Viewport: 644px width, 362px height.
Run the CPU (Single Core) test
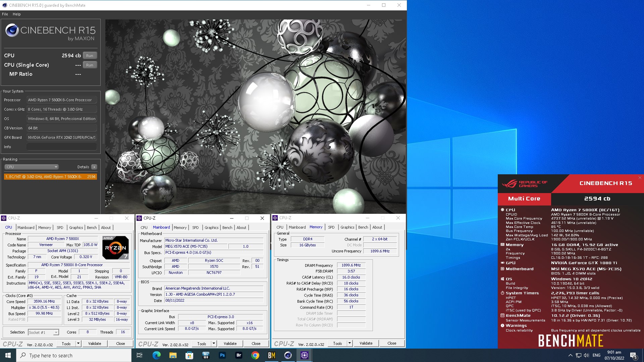(x=90, y=65)
